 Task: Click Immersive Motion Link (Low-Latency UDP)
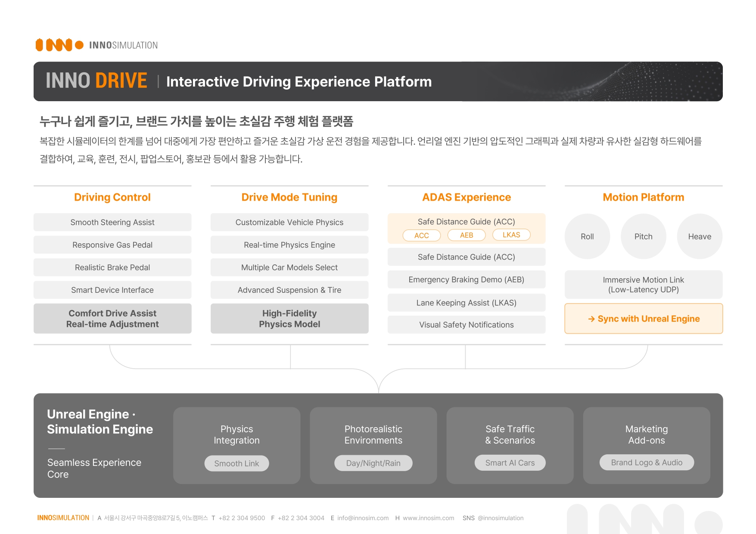(x=644, y=285)
